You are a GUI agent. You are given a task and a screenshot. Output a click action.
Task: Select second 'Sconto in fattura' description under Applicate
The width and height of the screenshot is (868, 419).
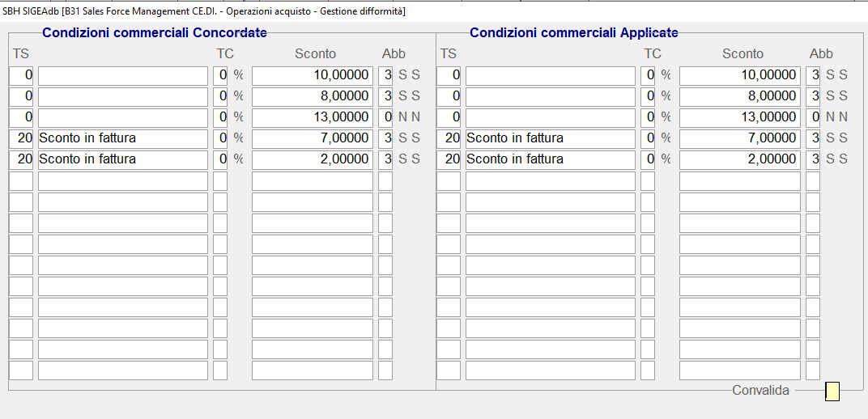551,159
